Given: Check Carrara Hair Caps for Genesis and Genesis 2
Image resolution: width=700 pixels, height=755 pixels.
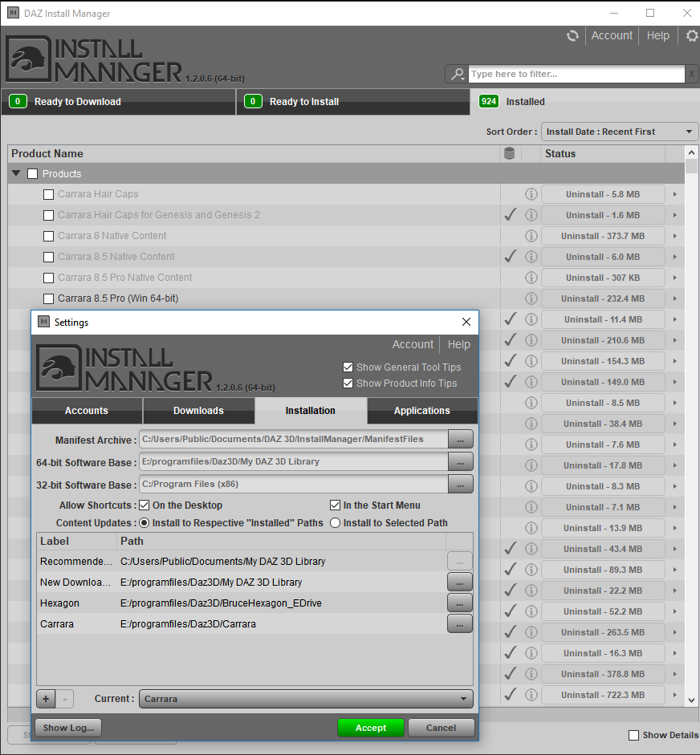Looking at the screenshot, I should [x=48, y=215].
